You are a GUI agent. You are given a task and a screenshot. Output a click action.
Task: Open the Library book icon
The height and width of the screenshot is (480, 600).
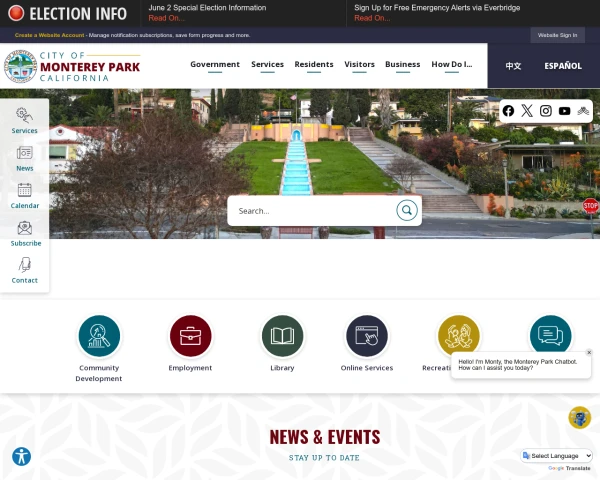click(x=282, y=336)
